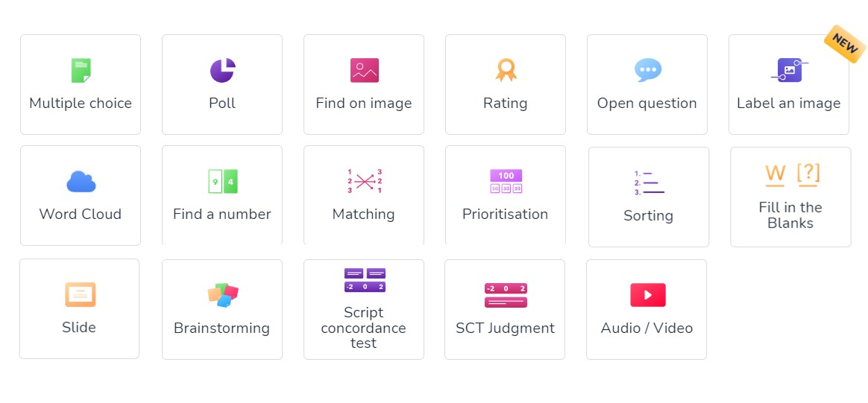The height and width of the screenshot is (403, 868).
Task: Click the Matching label text
Action: coord(364,214)
